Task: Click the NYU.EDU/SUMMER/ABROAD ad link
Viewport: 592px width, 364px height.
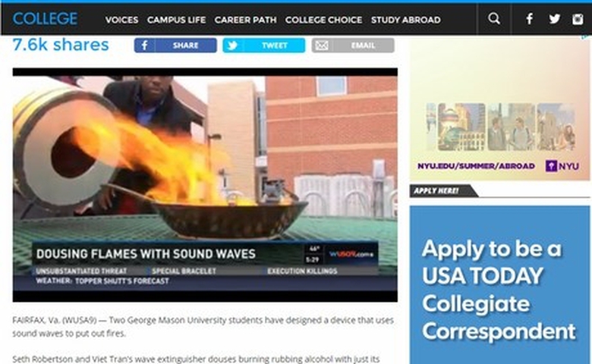Action: 476,166
